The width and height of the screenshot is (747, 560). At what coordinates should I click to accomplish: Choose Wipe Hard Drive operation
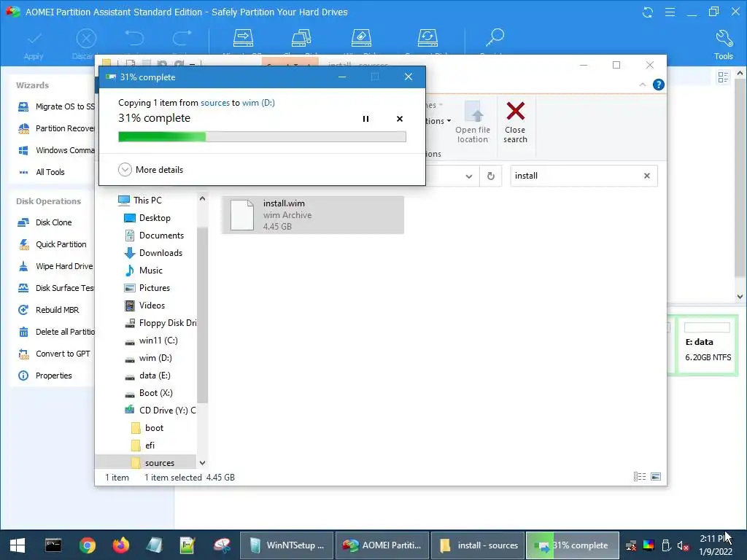point(55,266)
